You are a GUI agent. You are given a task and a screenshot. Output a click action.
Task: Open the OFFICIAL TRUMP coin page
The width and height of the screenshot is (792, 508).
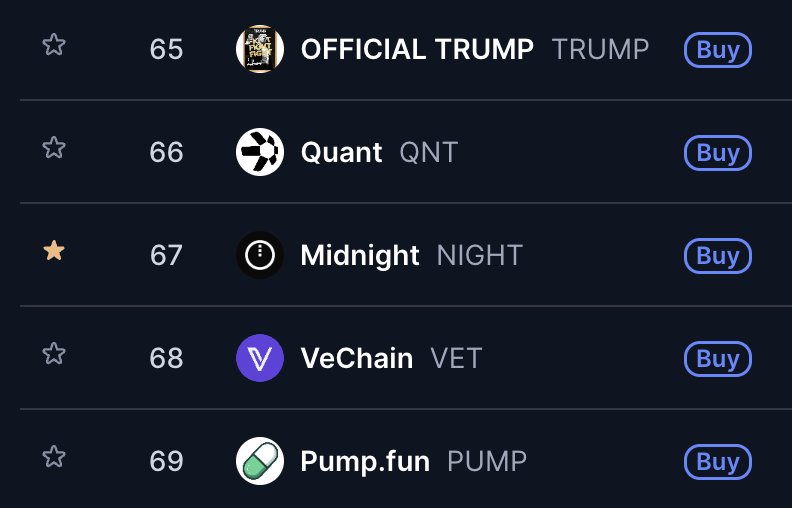pyautogui.click(x=417, y=49)
